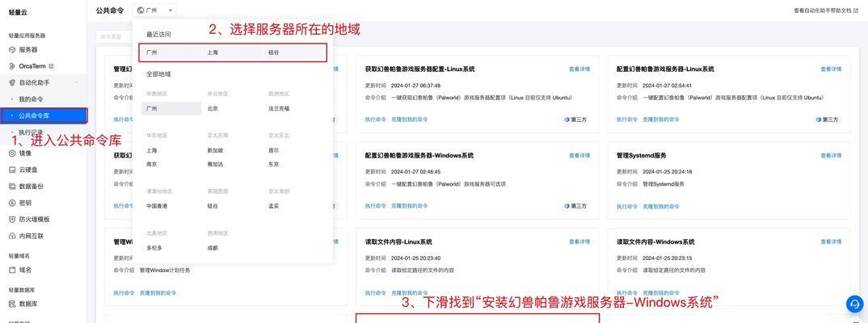The height and width of the screenshot is (323, 868).
Task: Select 新加坡 region
Action: click(x=215, y=150)
